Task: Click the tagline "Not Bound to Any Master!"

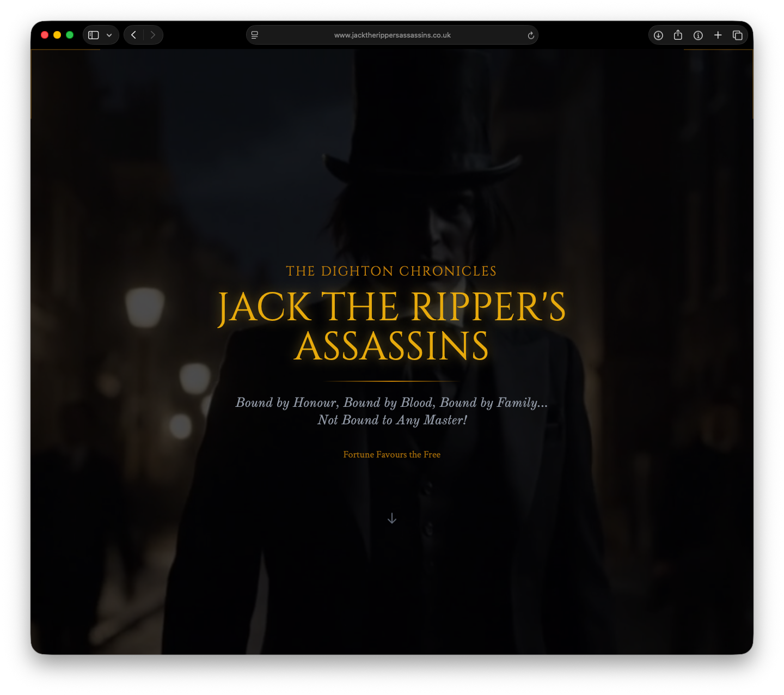Action: click(x=392, y=420)
